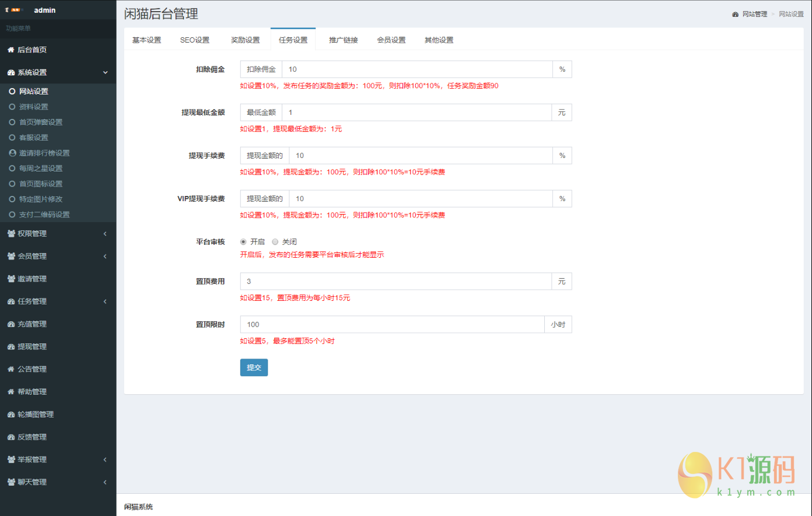Click the 网站设置 breadcrumb link
Viewport: 812px width, 516px height.
point(792,14)
